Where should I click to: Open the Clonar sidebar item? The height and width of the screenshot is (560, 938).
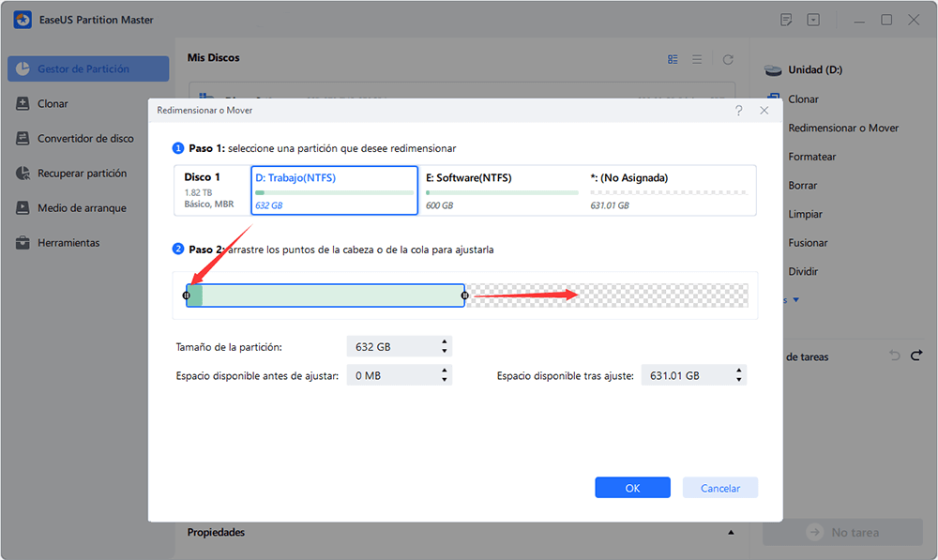tap(53, 103)
